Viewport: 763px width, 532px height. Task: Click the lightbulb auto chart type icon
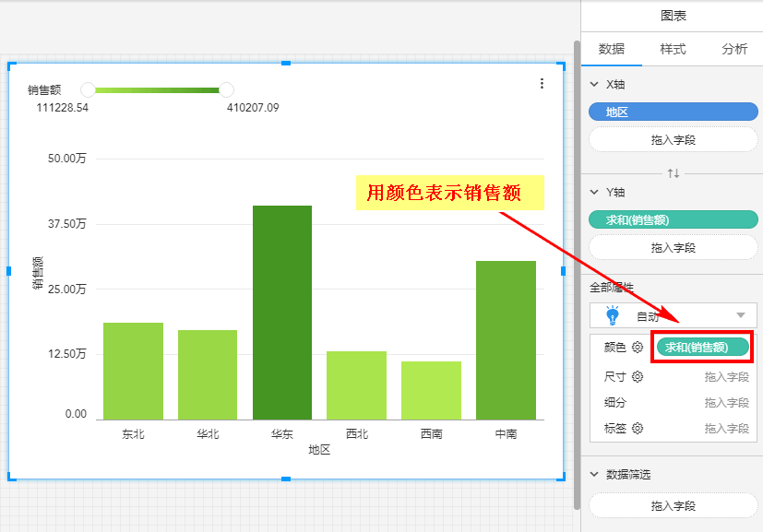click(x=612, y=315)
